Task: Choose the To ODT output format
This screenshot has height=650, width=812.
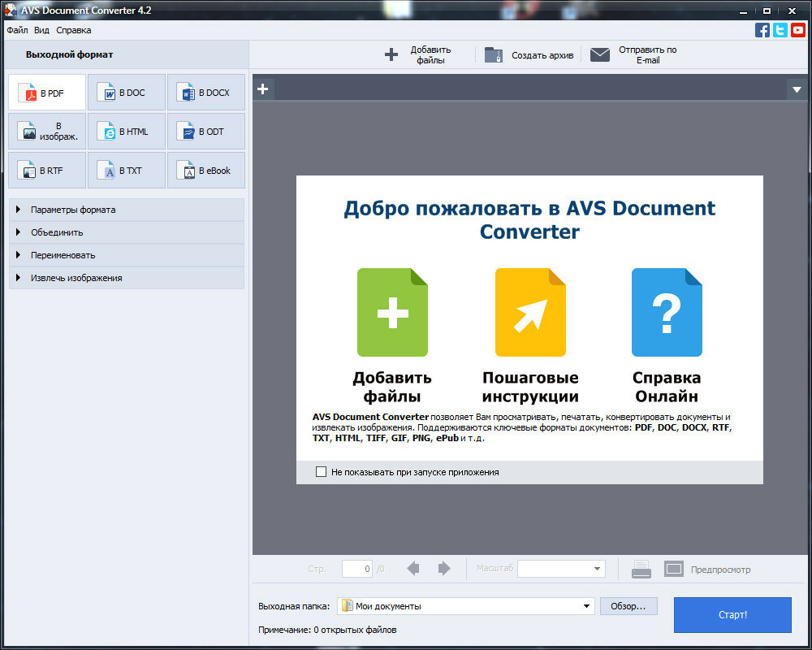Action: [206, 131]
